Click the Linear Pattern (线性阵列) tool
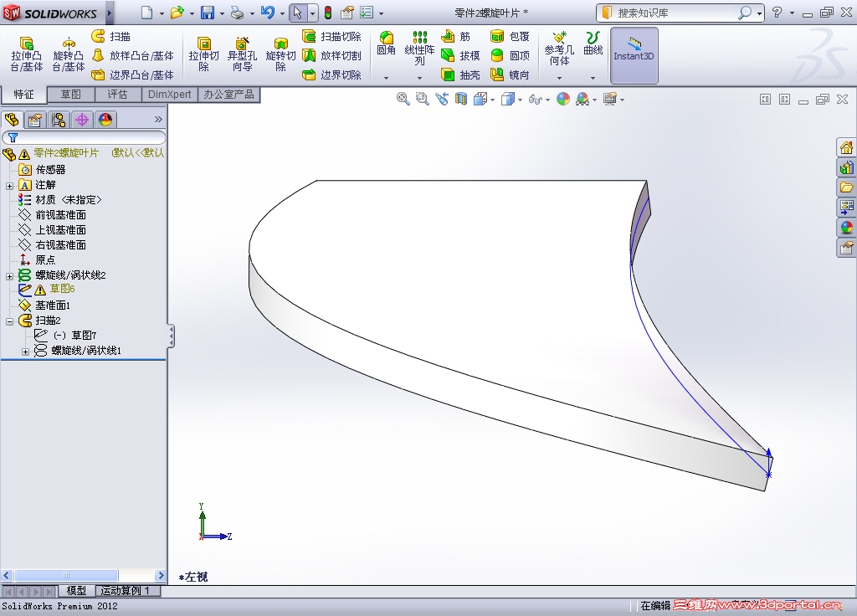Viewport: 857px width, 616px height. (419, 48)
